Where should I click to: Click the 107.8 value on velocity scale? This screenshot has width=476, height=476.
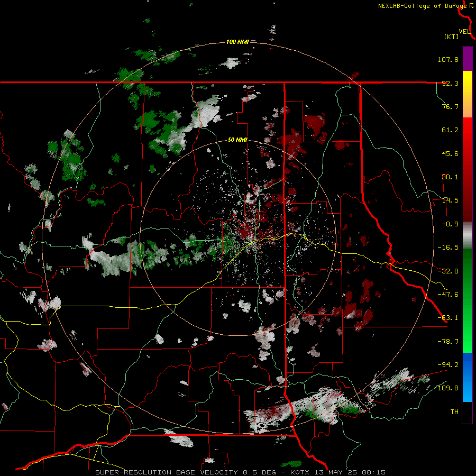[x=448, y=59]
